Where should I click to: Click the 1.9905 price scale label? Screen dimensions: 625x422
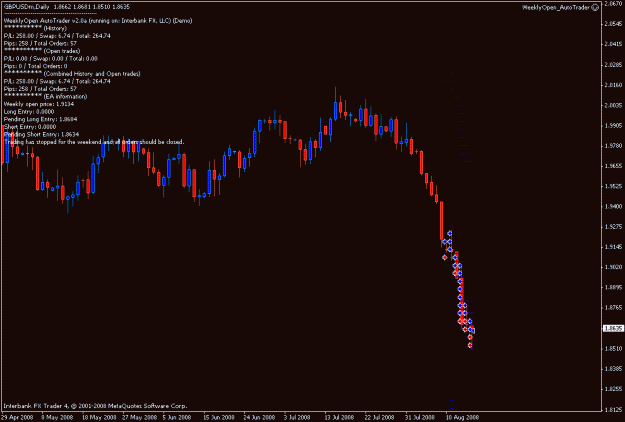coord(613,126)
